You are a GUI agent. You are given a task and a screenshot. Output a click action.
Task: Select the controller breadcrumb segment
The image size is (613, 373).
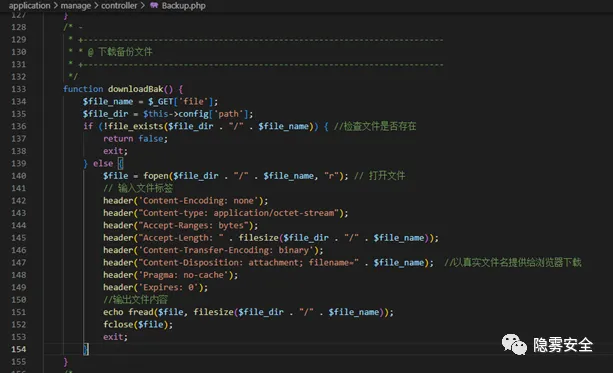tap(119, 5)
